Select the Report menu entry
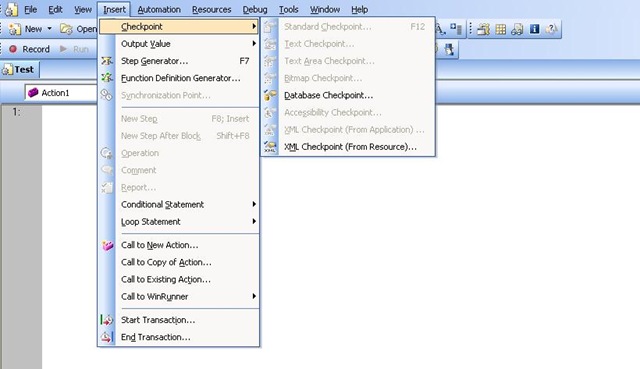This screenshot has width=640, height=369. pos(179,187)
